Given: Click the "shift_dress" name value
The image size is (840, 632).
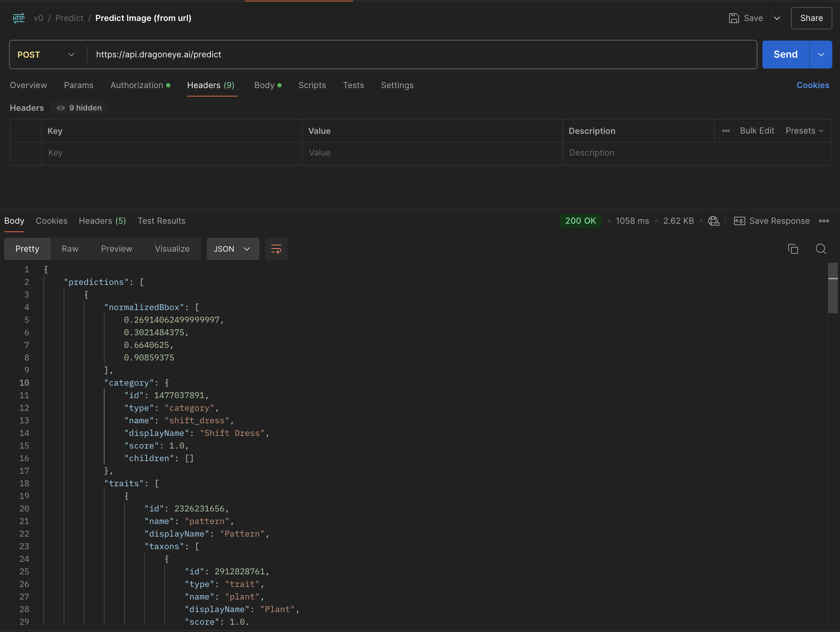Looking at the screenshot, I should (x=197, y=421).
